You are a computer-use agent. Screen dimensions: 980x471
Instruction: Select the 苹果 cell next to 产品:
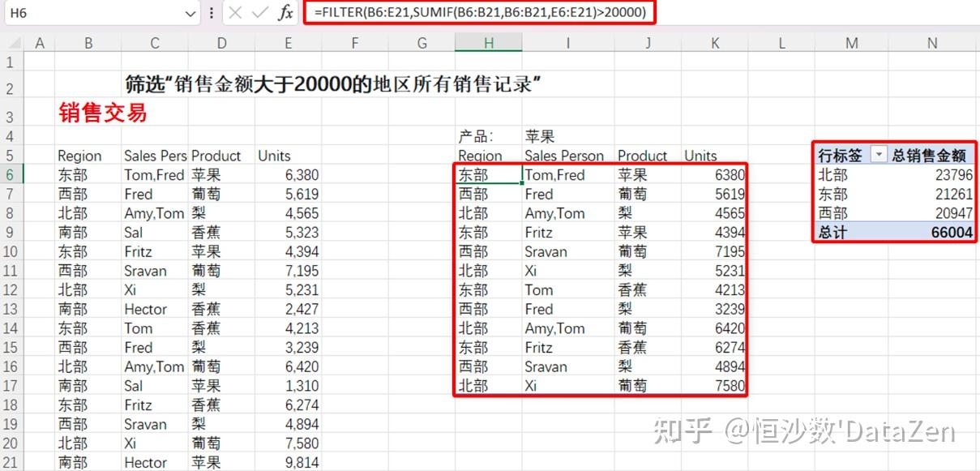(x=540, y=136)
